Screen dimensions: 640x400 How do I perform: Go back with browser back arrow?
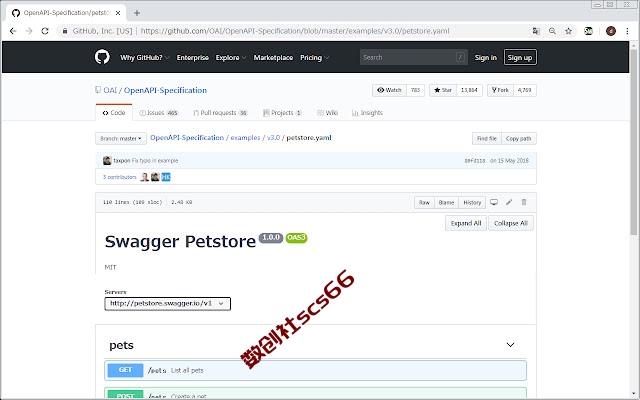tap(13, 31)
